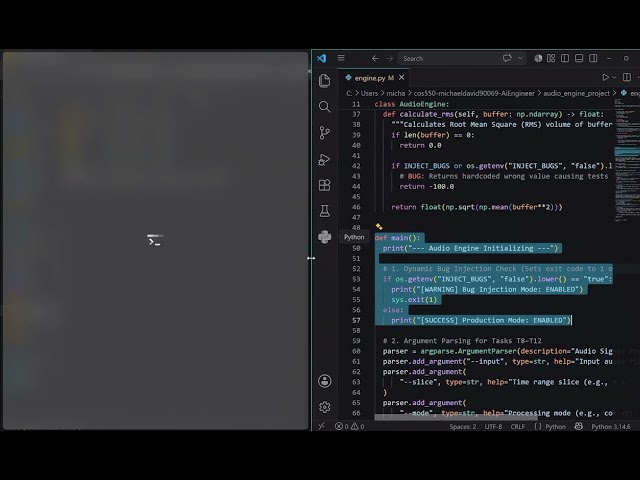
Task: Click the 'return 0.0' code line
Action: tap(420, 145)
